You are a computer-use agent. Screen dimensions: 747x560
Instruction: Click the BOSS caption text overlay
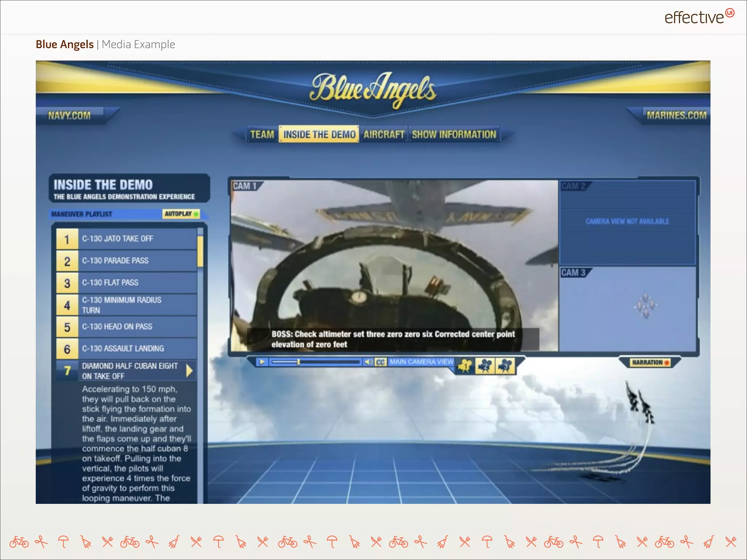coord(393,339)
